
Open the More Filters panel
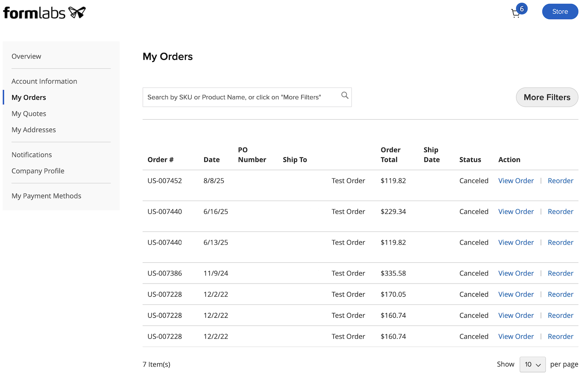coord(547,97)
